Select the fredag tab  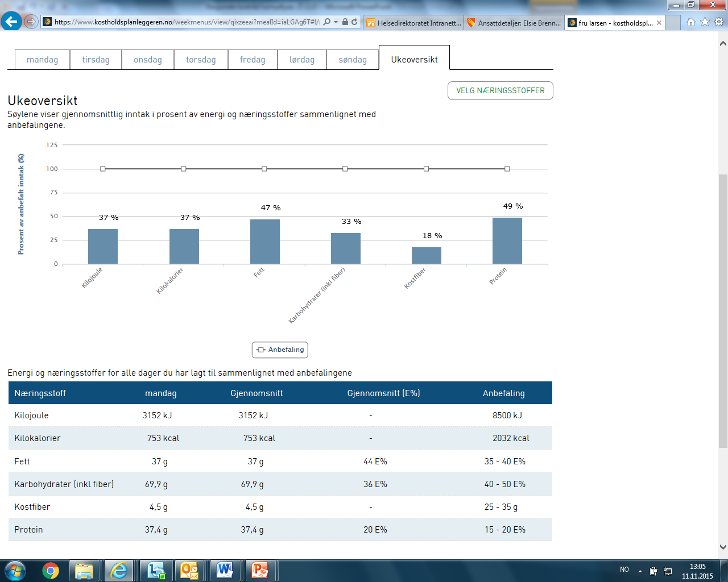pyautogui.click(x=253, y=60)
